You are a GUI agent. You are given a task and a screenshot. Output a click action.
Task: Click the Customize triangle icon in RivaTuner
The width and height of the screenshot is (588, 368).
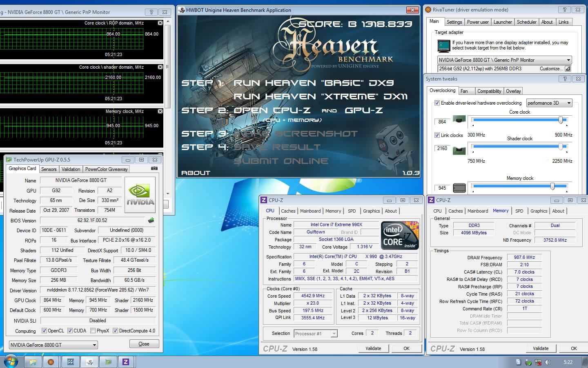pos(567,69)
